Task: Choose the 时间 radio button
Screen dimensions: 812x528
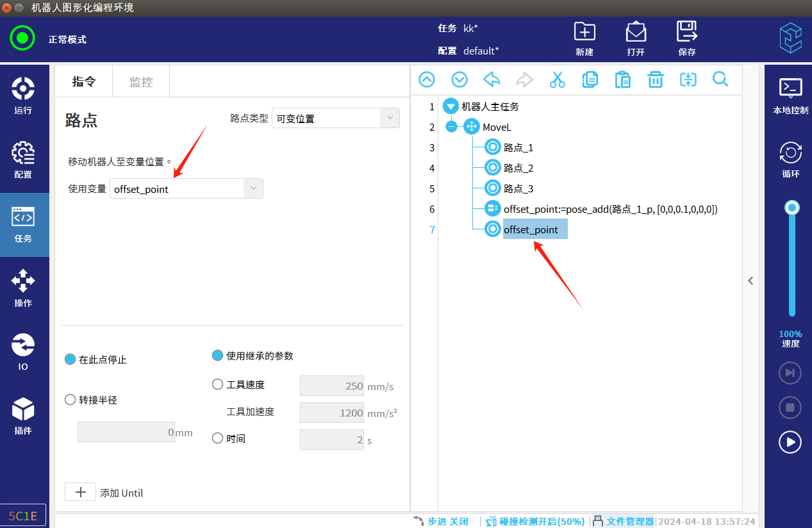Action: (218, 438)
